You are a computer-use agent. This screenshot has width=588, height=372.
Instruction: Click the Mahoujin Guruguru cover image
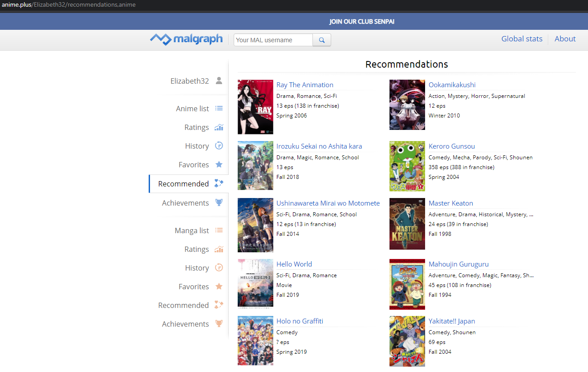pyautogui.click(x=407, y=284)
